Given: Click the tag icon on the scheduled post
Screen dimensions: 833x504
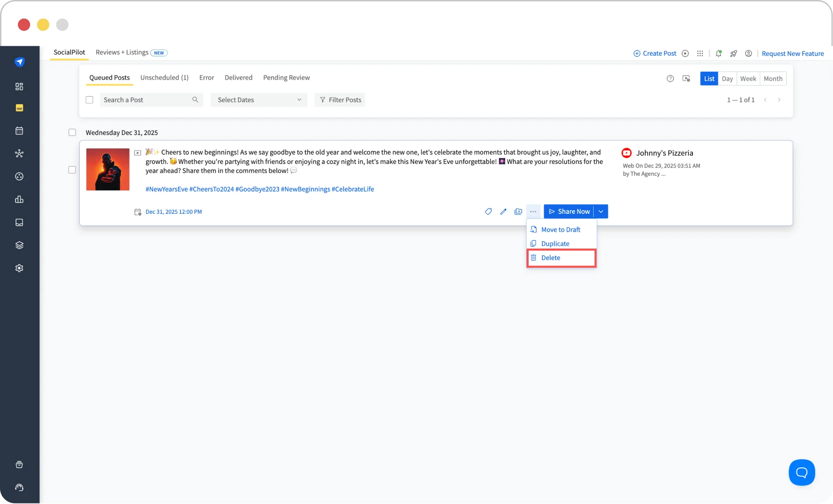Looking at the screenshot, I should pos(488,211).
